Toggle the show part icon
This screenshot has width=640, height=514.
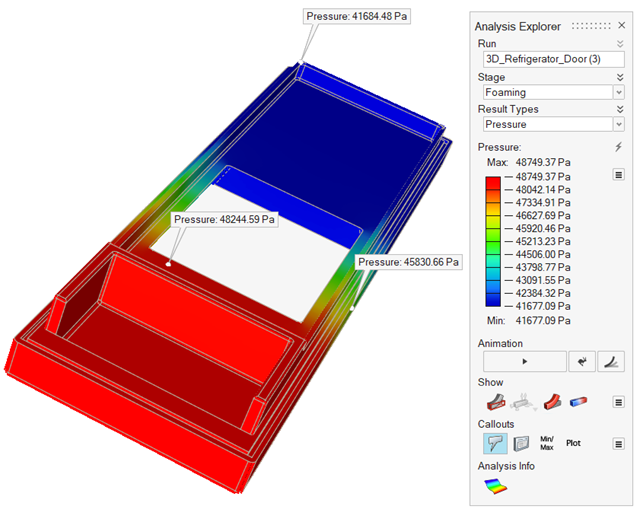[x=496, y=402]
